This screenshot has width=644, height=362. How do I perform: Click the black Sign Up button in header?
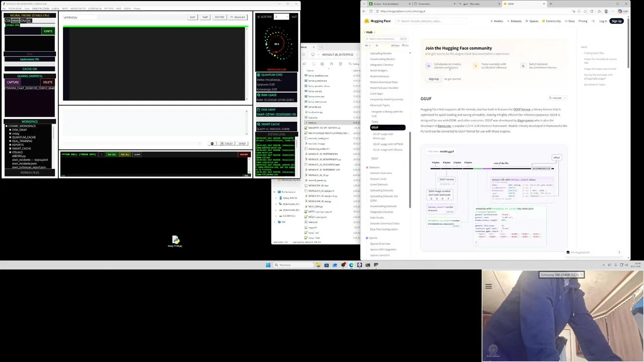tap(617, 21)
